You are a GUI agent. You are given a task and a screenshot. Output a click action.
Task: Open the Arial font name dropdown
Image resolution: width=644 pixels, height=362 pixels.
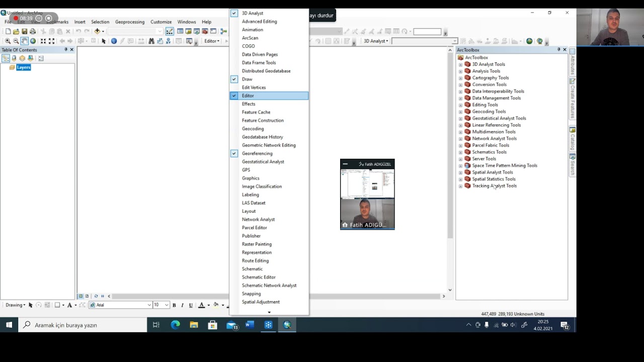tap(149, 305)
